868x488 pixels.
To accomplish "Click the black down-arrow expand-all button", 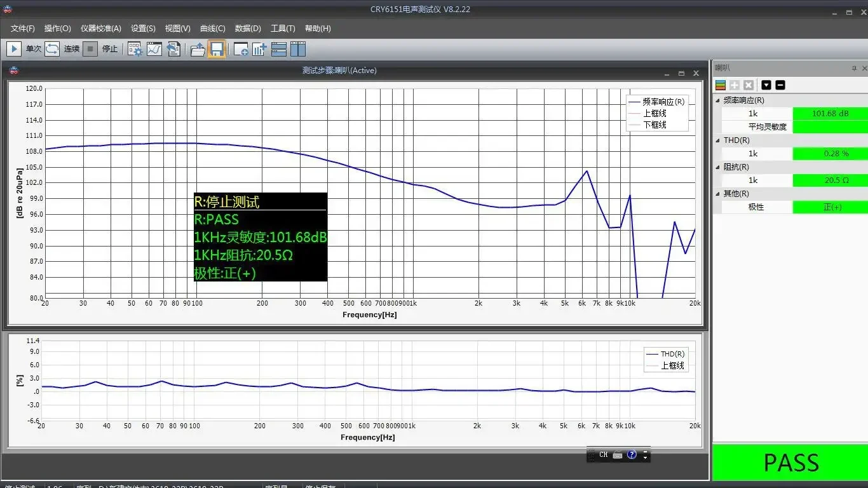I will [766, 85].
